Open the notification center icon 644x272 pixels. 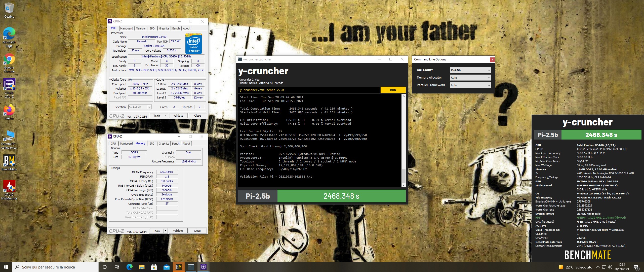(636, 267)
